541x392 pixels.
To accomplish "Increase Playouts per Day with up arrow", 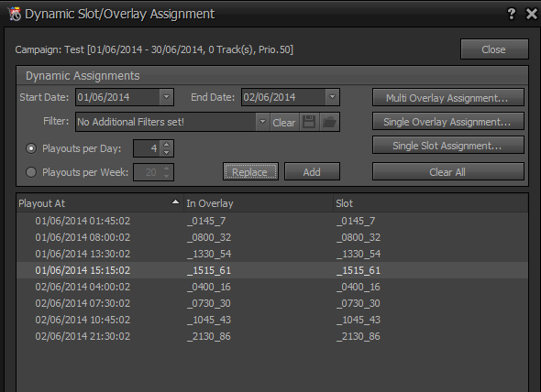I will (167, 145).
